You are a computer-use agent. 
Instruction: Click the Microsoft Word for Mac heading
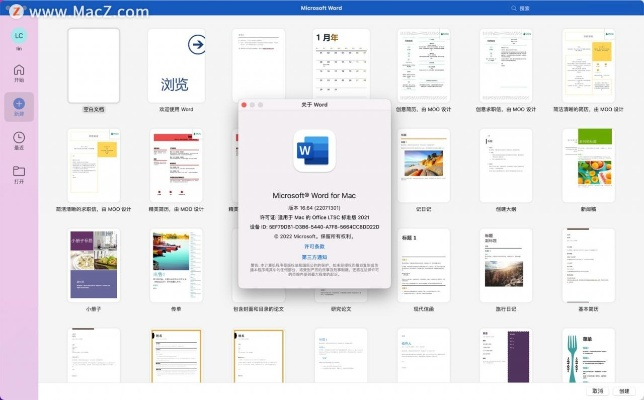click(x=314, y=195)
